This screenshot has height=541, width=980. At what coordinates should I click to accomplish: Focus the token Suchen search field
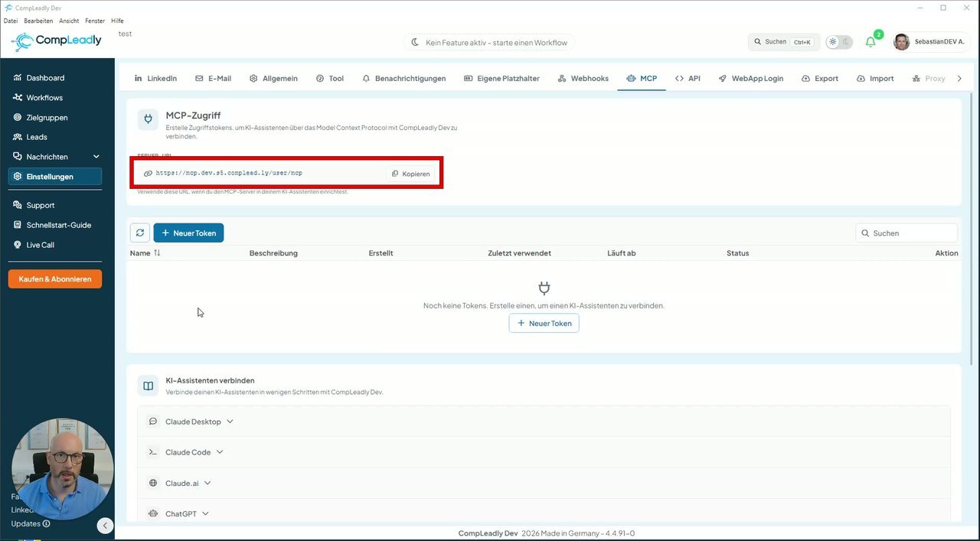(x=906, y=233)
